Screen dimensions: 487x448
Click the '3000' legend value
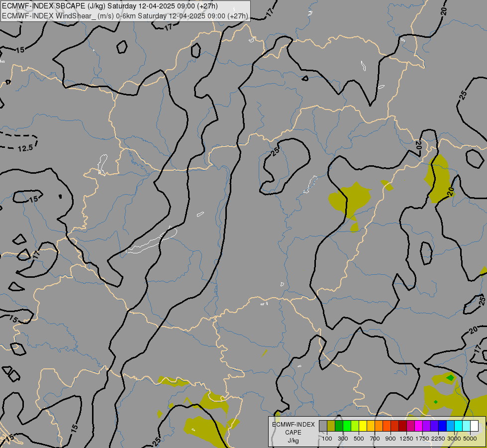tap(454, 439)
